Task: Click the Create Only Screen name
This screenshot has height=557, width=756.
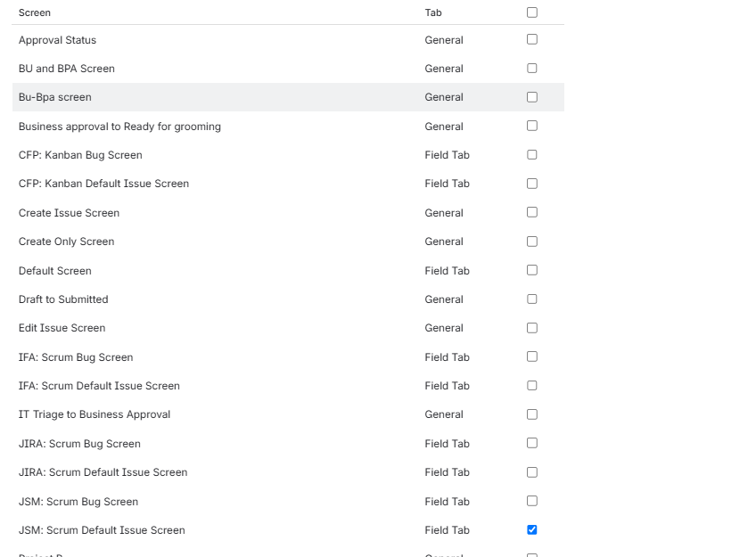Action: 67,242
